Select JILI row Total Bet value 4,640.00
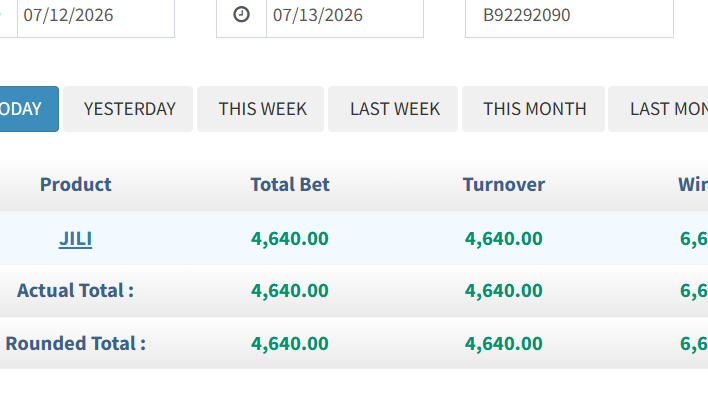The width and height of the screenshot is (708, 412). 290,239
